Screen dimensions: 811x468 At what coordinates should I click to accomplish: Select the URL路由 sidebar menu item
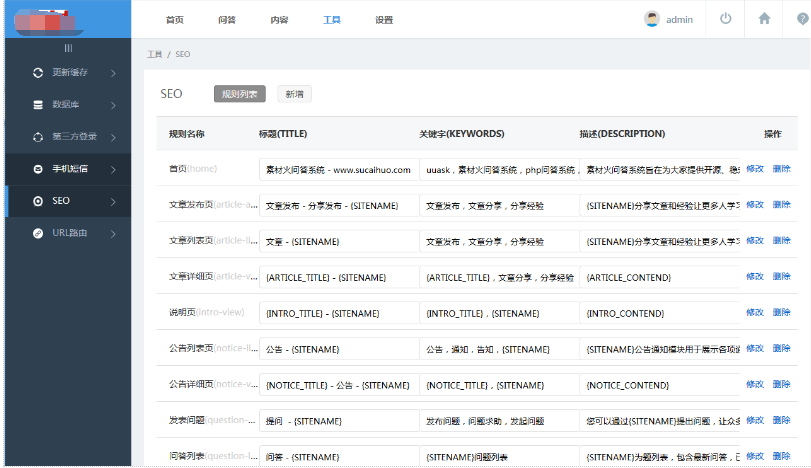[x=68, y=233]
